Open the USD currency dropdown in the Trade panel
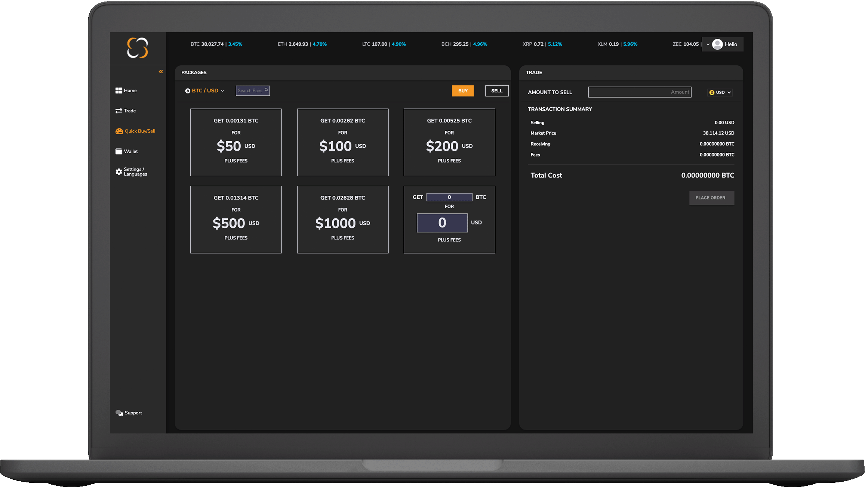This screenshot has width=868, height=488. tap(720, 92)
